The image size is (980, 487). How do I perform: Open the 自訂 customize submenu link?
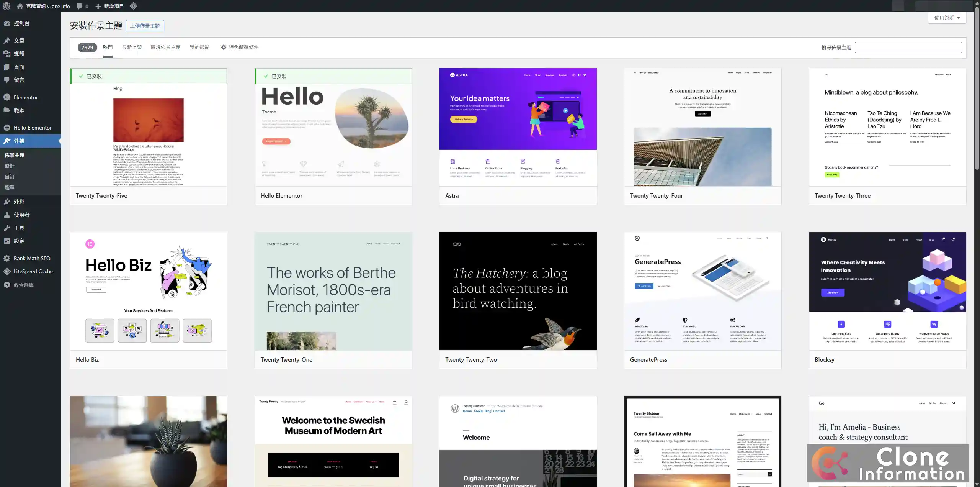[x=10, y=177]
